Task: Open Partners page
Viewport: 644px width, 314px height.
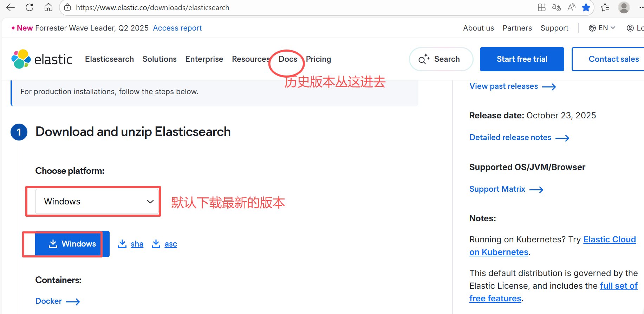Action: (x=517, y=28)
